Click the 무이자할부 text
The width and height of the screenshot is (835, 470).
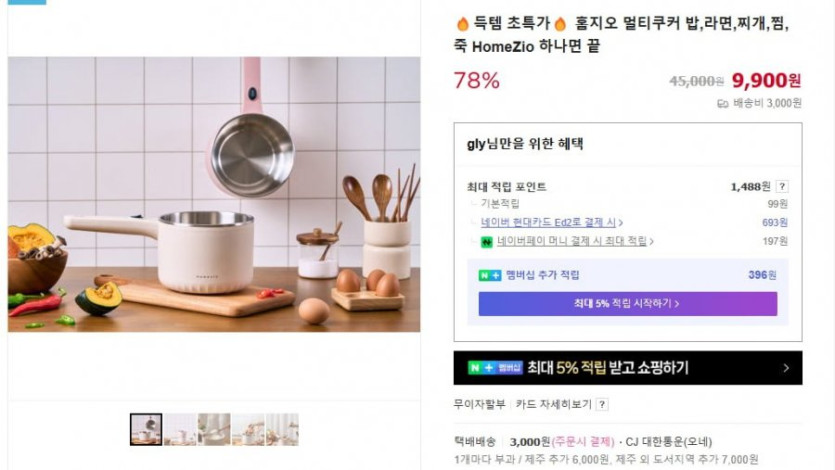coord(480,405)
